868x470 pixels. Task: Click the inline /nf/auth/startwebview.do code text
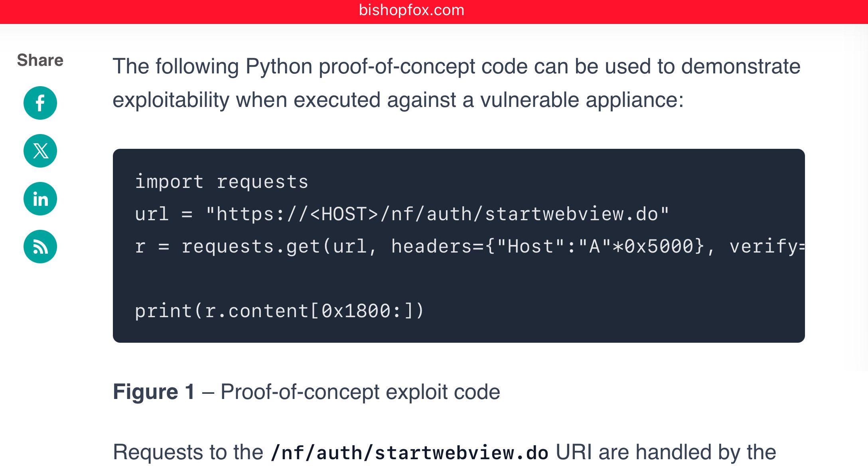[x=409, y=452]
